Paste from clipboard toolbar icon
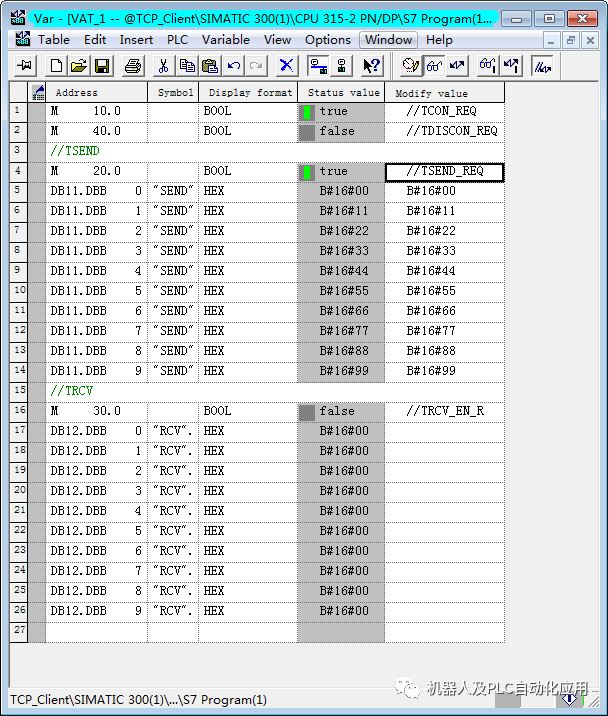The height and width of the screenshot is (716, 608). pos(210,66)
